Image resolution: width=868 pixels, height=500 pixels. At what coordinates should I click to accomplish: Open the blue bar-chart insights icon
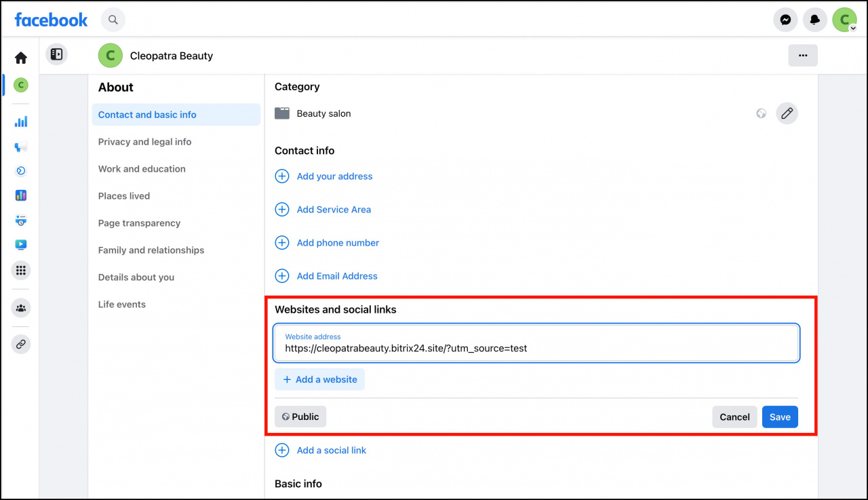21,122
